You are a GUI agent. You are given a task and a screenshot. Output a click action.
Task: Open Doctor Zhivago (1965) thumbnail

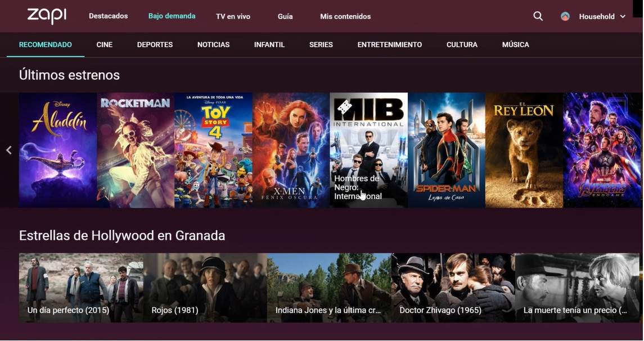[453, 288]
